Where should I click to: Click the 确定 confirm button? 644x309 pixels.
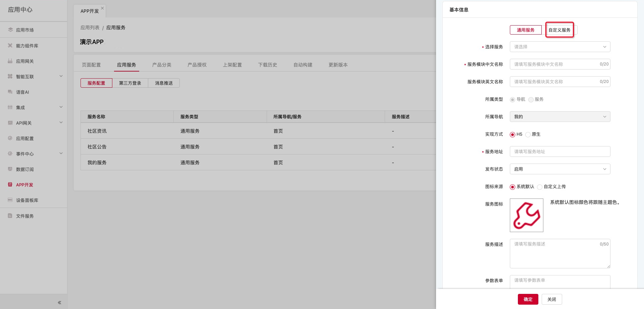tap(528, 299)
